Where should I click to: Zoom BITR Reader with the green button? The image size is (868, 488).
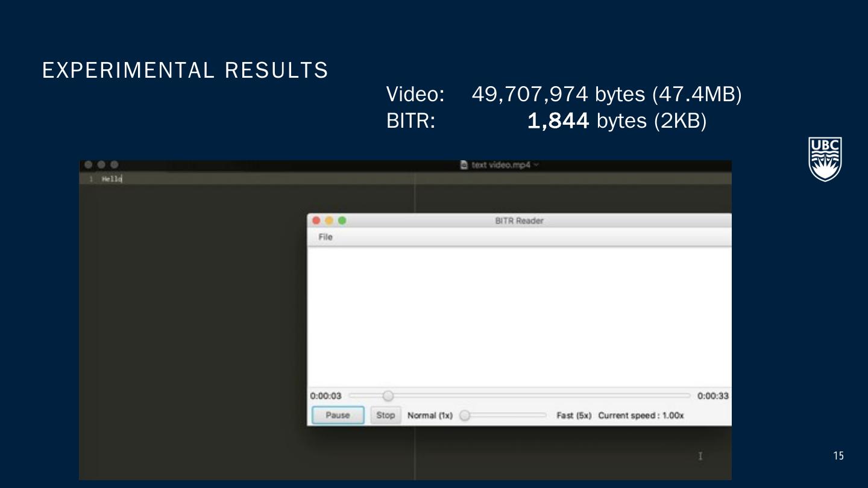[x=342, y=221]
